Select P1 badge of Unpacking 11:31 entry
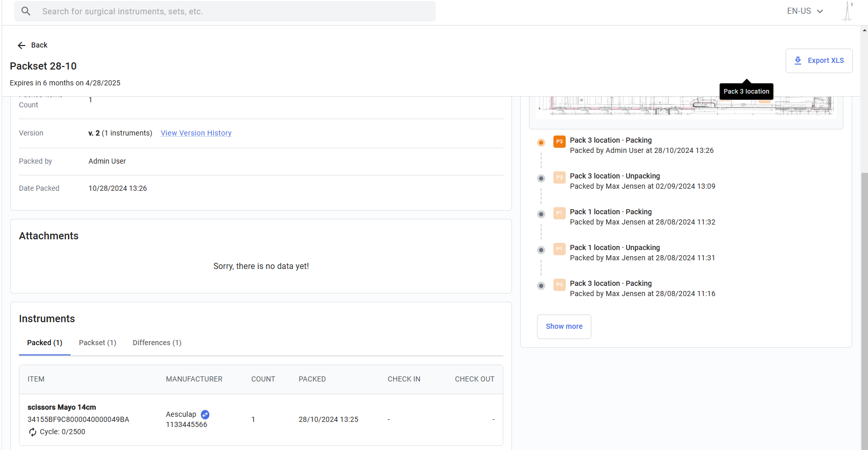 (x=560, y=249)
